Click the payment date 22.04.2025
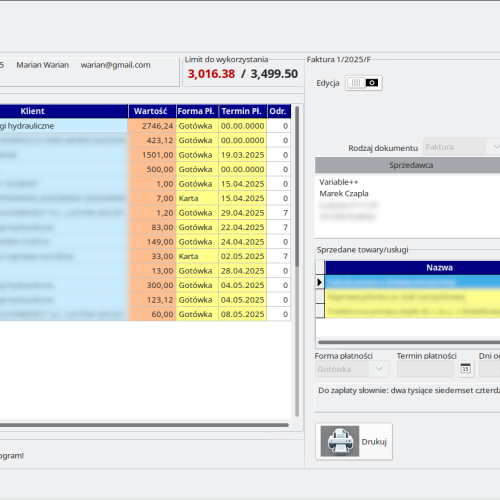 click(x=243, y=227)
